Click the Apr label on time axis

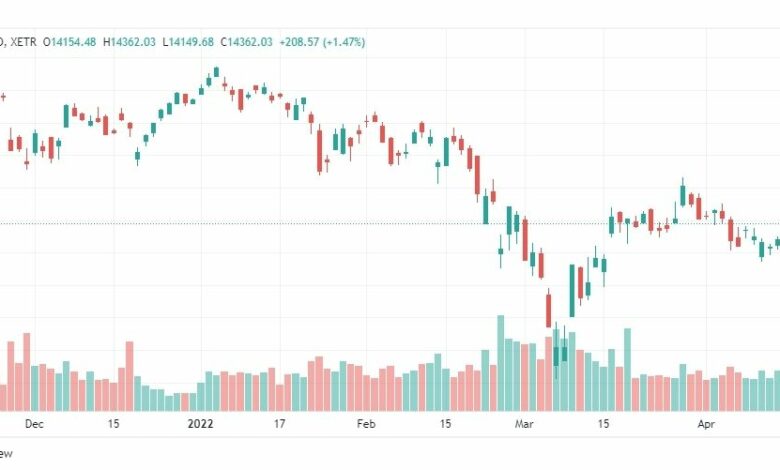coord(706,424)
